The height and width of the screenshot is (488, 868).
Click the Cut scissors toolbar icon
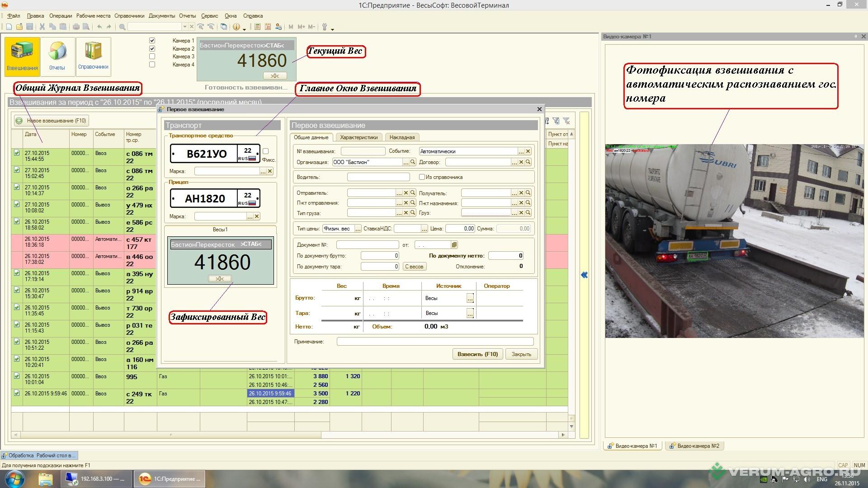tap(42, 27)
